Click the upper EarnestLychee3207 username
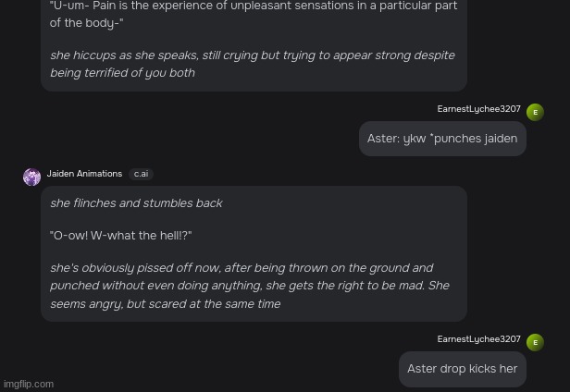This screenshot has height=392, width=570. (x=478, y=109)
